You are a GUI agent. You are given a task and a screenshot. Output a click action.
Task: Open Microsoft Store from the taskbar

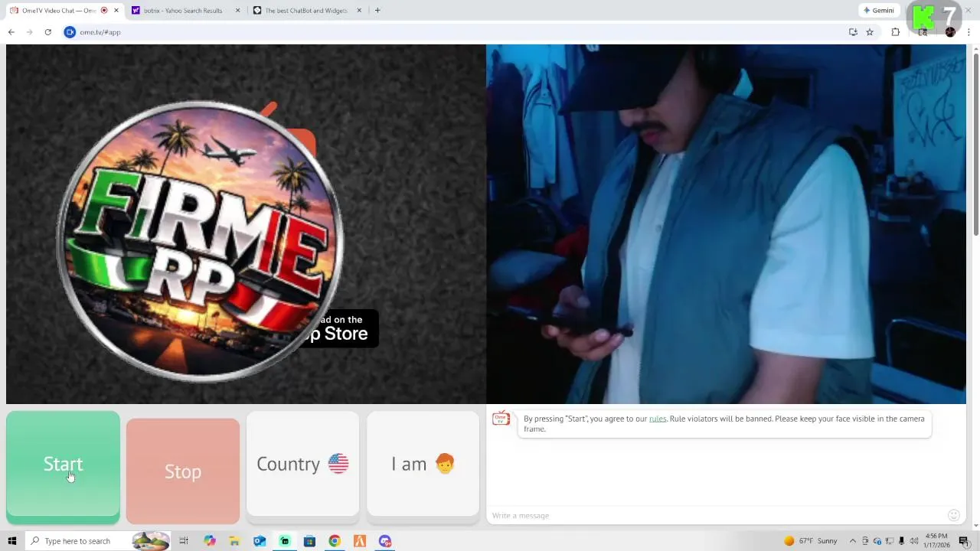[309, 541]
